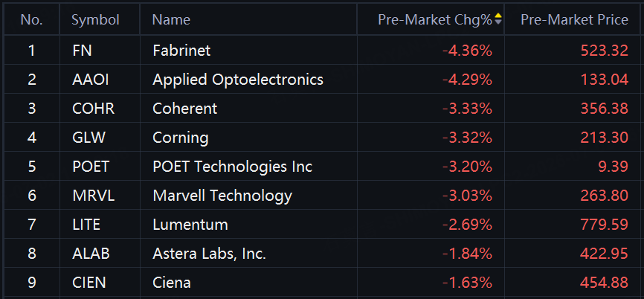Click the Symbol column header

(95, 20)
